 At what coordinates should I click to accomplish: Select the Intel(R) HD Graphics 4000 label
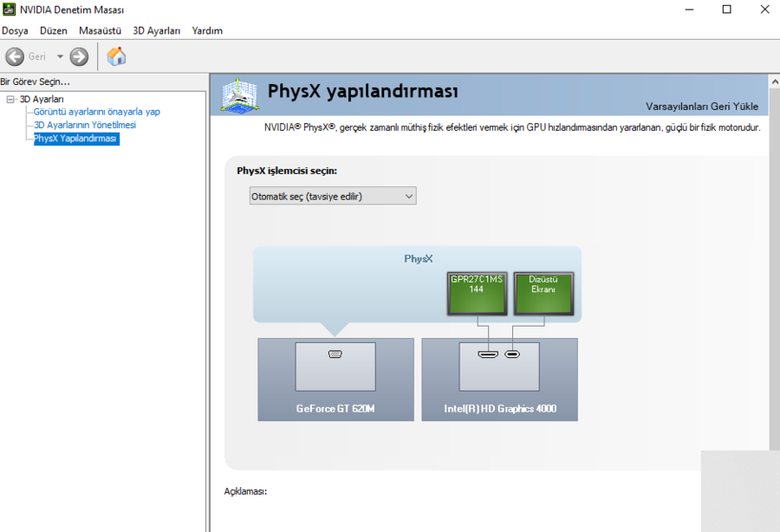pyautogui.click(x=500, y=409)
